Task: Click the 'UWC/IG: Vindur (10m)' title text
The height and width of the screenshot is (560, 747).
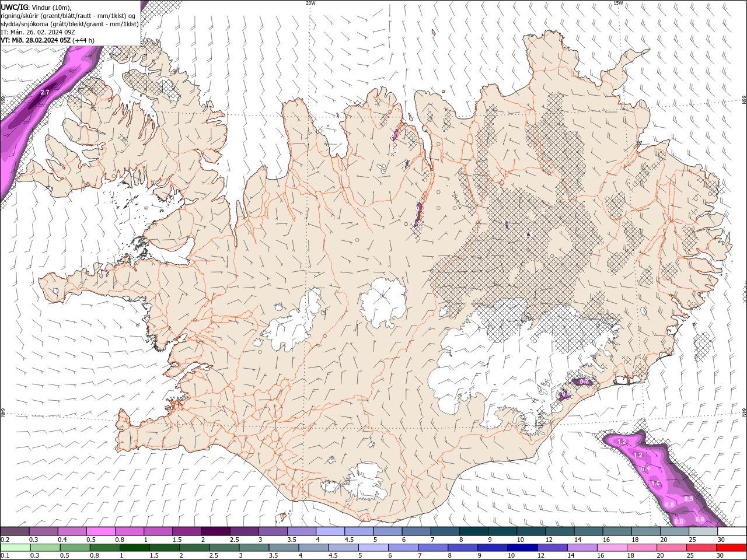Action: pyautogui.click(x=36, y=7)
